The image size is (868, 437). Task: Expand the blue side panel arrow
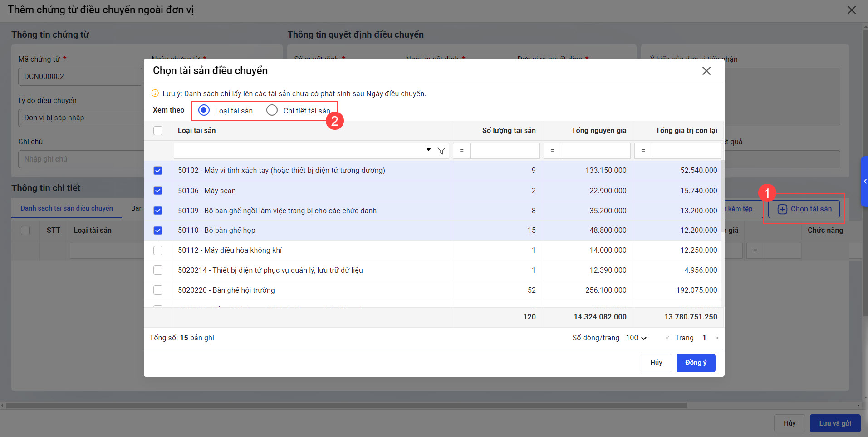click(x=865, y=182)
